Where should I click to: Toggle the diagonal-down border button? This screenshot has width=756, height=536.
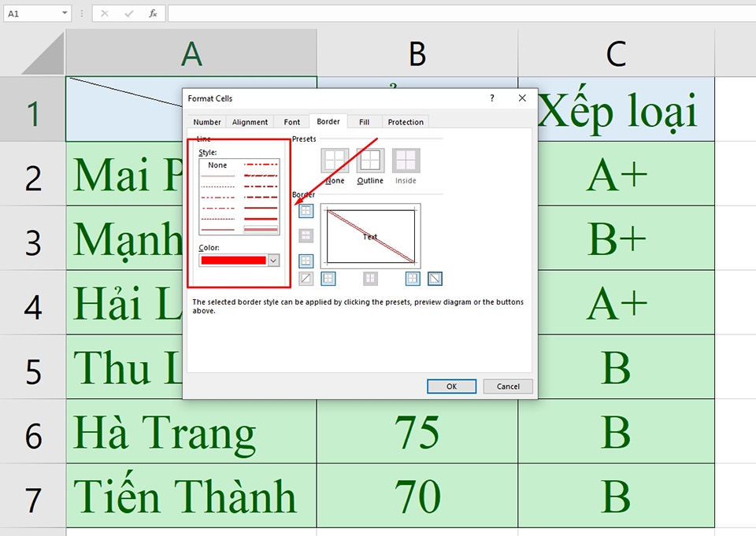tap(435, 278)
